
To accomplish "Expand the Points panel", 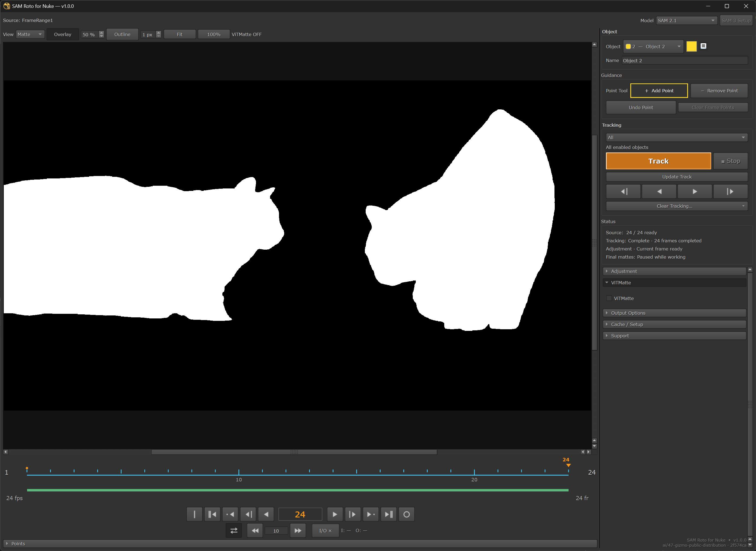I will (x=300, y=544).
